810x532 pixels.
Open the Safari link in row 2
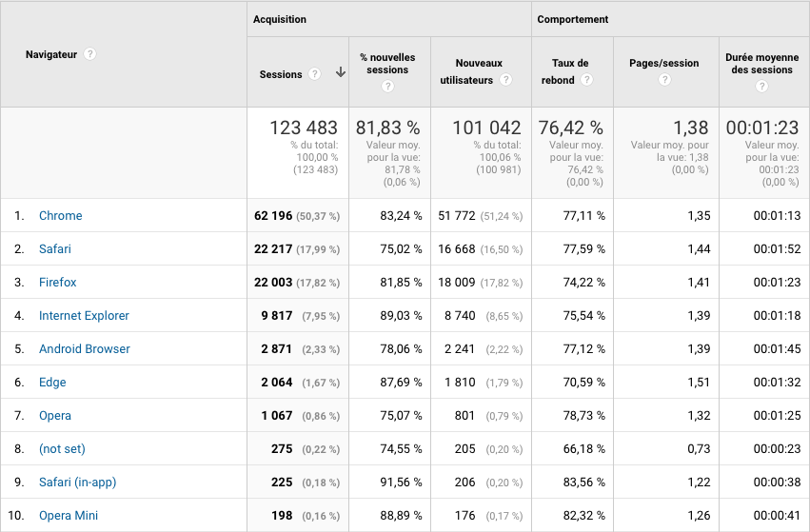55,249
